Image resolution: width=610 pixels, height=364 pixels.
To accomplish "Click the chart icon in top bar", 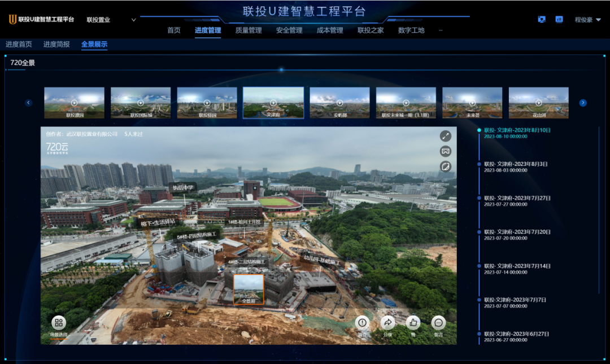I will tap(559, 19).
